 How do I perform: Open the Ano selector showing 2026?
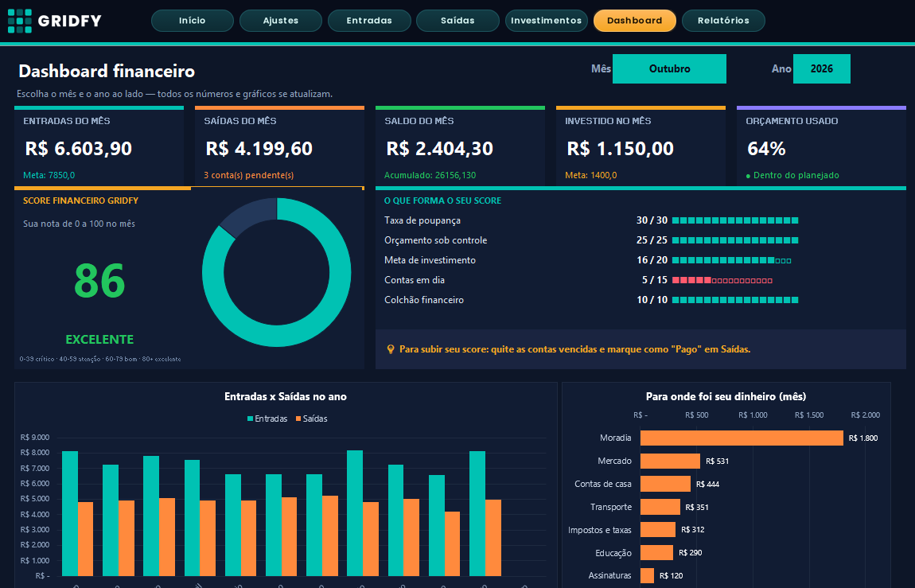[x=822, y=69]
